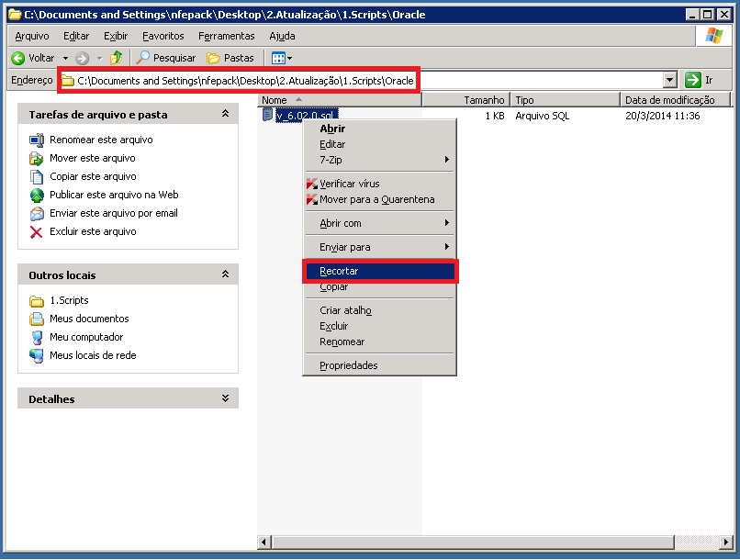
Task: Open Meus documentos link
Action: tap(89, 319)
